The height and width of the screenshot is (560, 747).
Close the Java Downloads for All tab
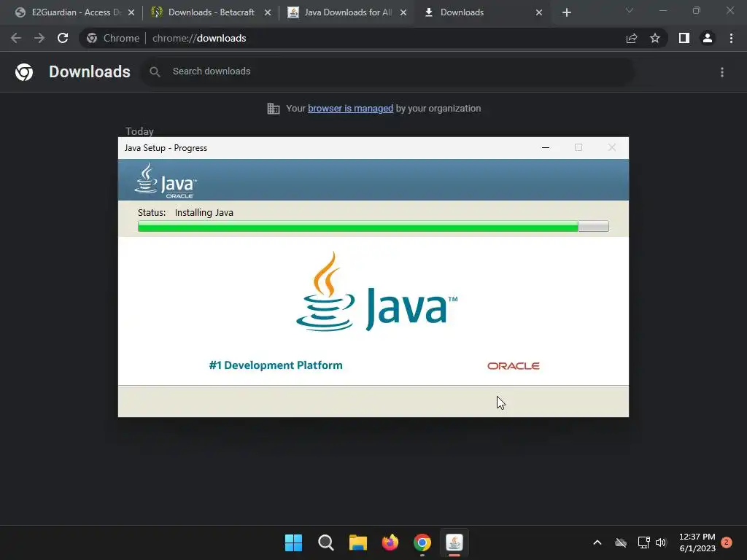point(403,12)
